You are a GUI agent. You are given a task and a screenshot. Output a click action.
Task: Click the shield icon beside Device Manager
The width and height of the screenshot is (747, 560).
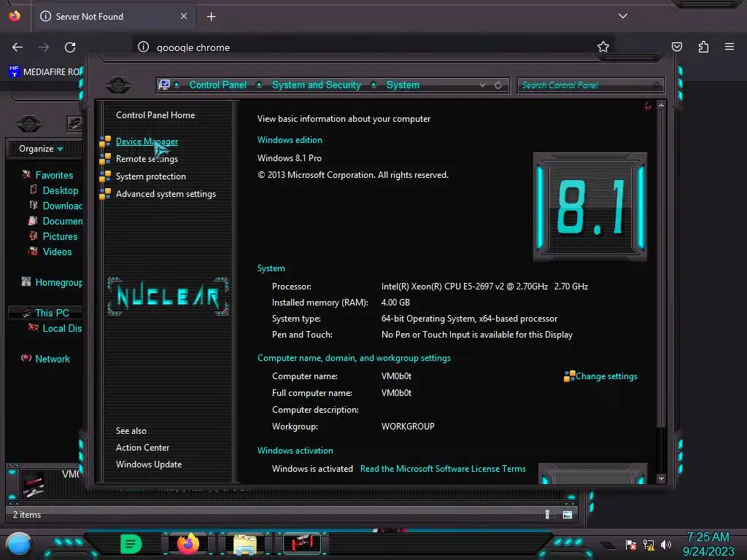[x=105, y=141]
